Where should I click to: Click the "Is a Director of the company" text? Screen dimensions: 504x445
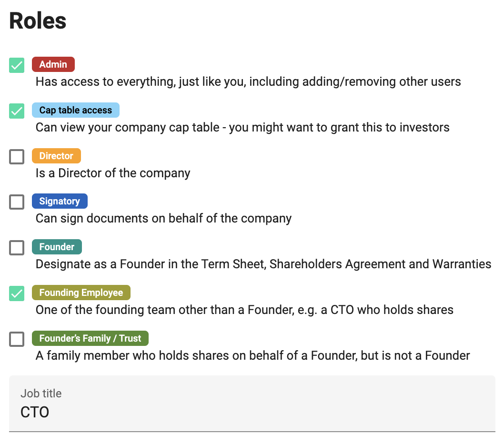(113, 173)
